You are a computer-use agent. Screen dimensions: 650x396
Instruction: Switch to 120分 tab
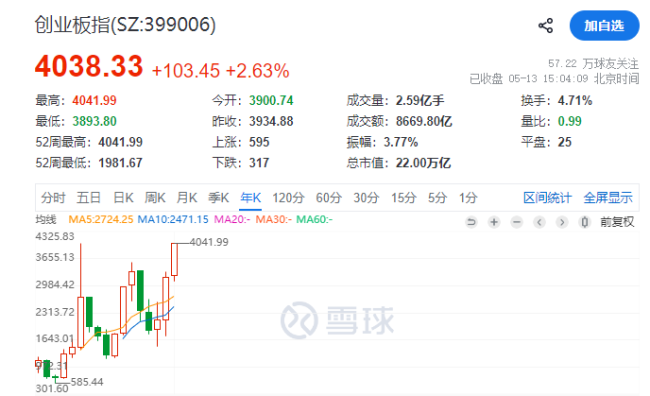pyautogui.click(x=288, y=198)
